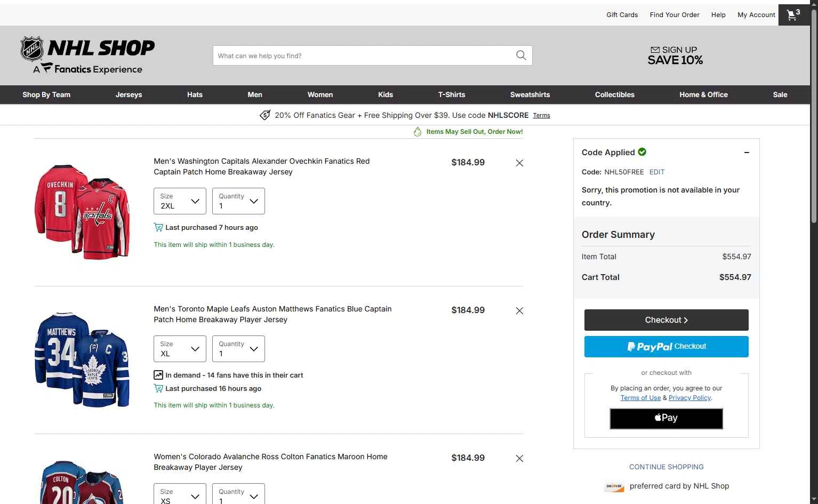The image size is (818, 504).
Task: Remove the Matthews jersey from cart
Action: [519, 311]
